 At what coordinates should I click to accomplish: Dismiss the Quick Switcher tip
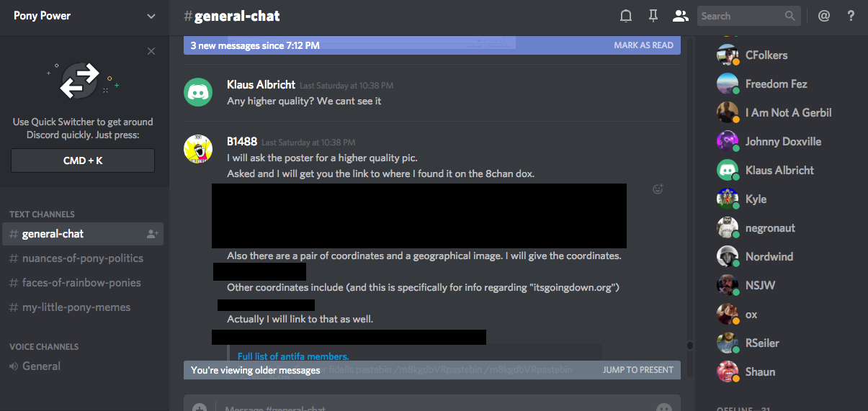tap(151, 51)
